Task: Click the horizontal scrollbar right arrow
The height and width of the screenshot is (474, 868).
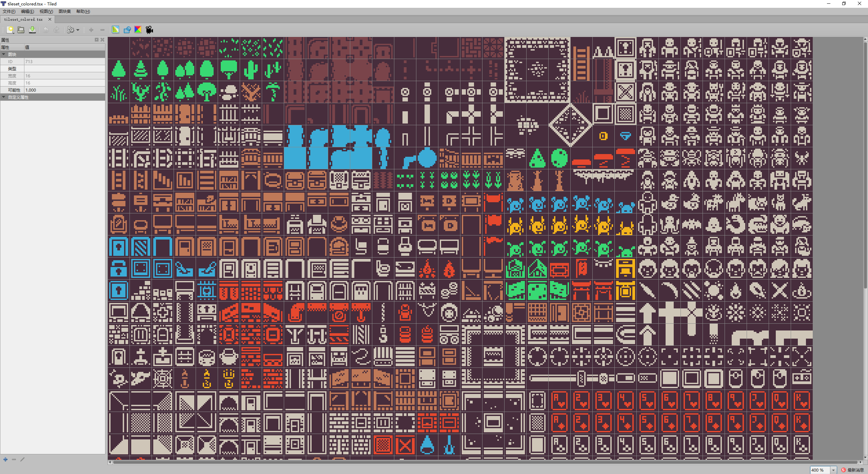Action: [x=860, y=462]
